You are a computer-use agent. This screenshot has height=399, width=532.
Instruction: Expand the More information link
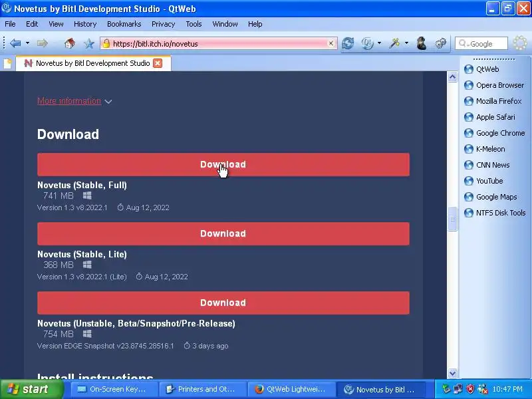pyautogui.click(x=69, y=101)
